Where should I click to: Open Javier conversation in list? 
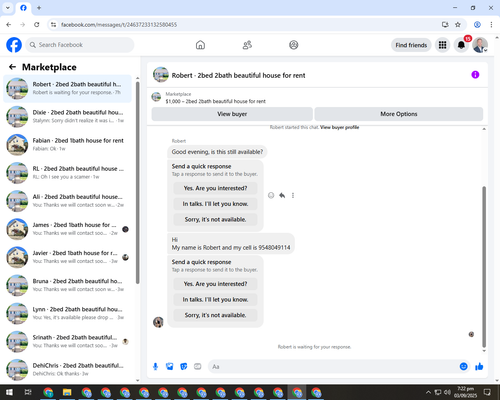point(67,257)
